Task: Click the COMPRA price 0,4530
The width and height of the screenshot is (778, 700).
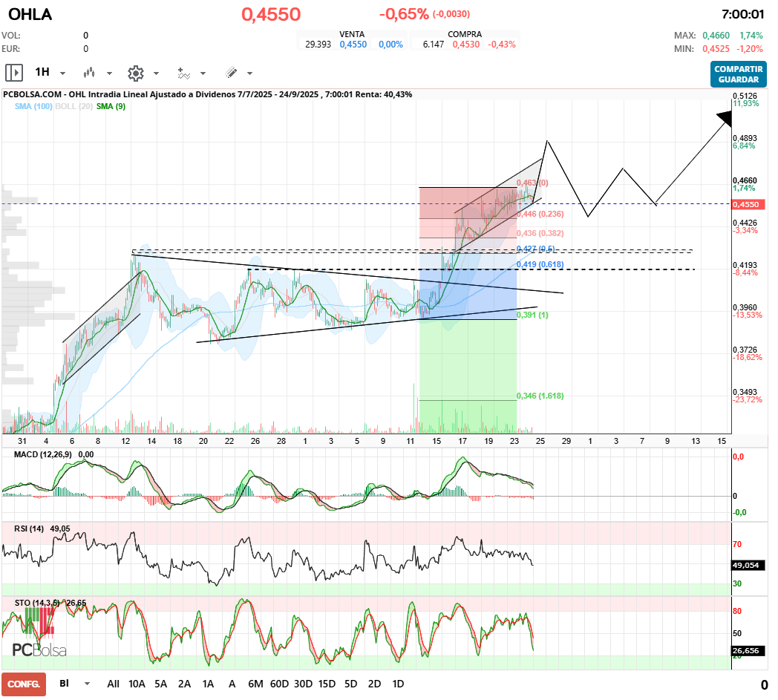Action: tap(466, 44)
